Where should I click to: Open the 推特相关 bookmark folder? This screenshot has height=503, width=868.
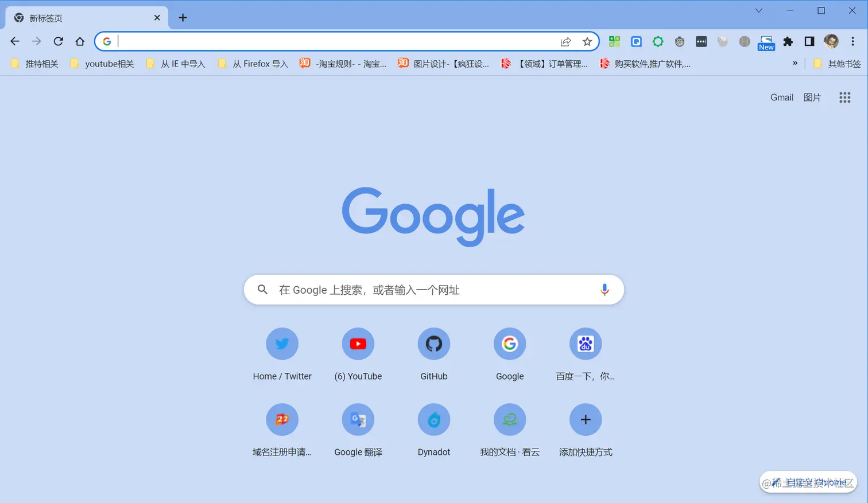pos(35,64)
